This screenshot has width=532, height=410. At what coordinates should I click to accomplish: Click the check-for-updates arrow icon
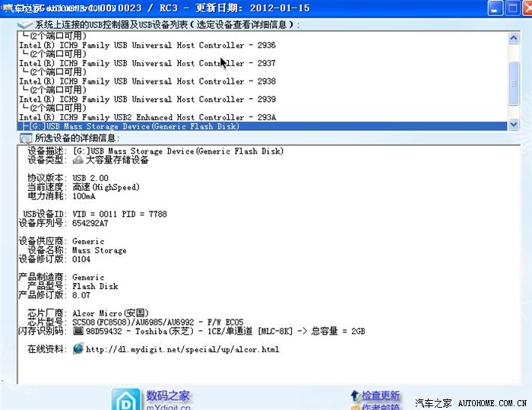(354, 396)
